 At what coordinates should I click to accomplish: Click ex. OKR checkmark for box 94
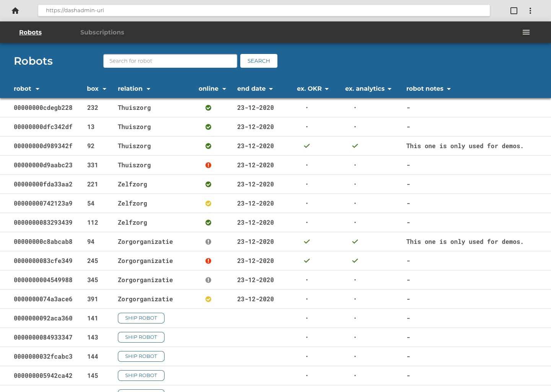point(307,242)
